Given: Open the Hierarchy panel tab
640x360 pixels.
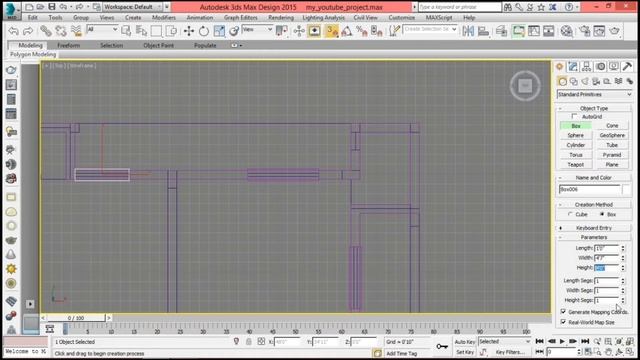Looking at the screenshot, I should point(587,67).
